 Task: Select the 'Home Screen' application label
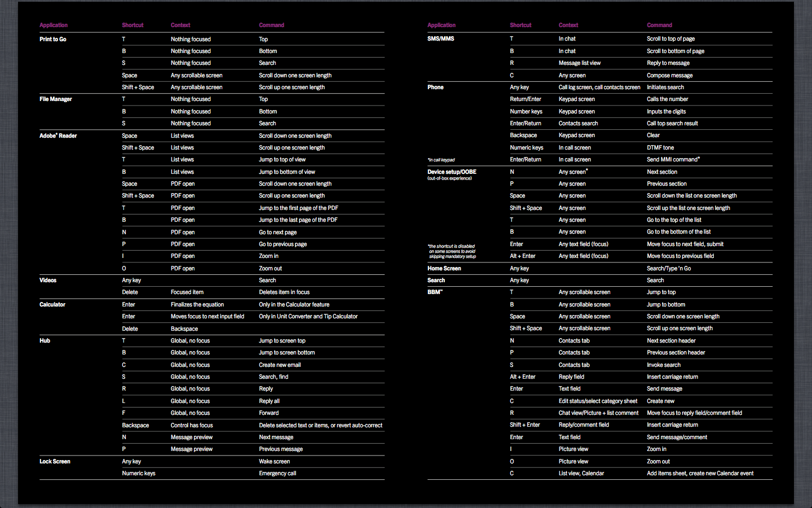pos(444,269)
